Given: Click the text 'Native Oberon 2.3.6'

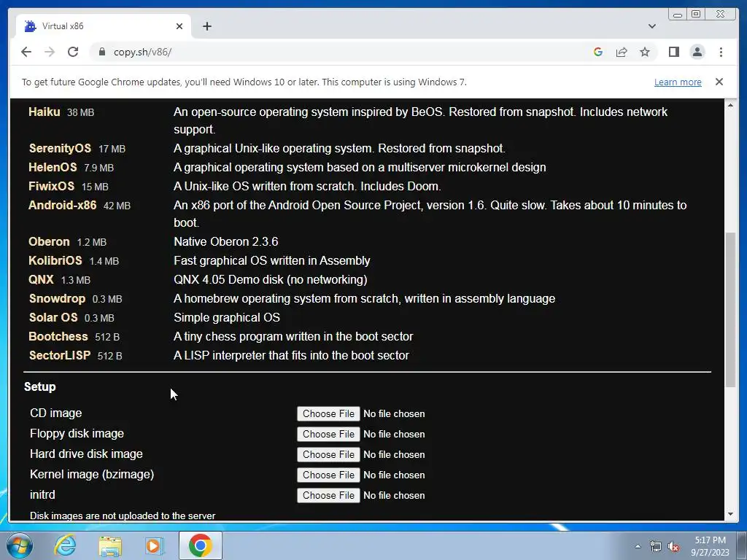Looking at the screenshot, I should [226, 241].
